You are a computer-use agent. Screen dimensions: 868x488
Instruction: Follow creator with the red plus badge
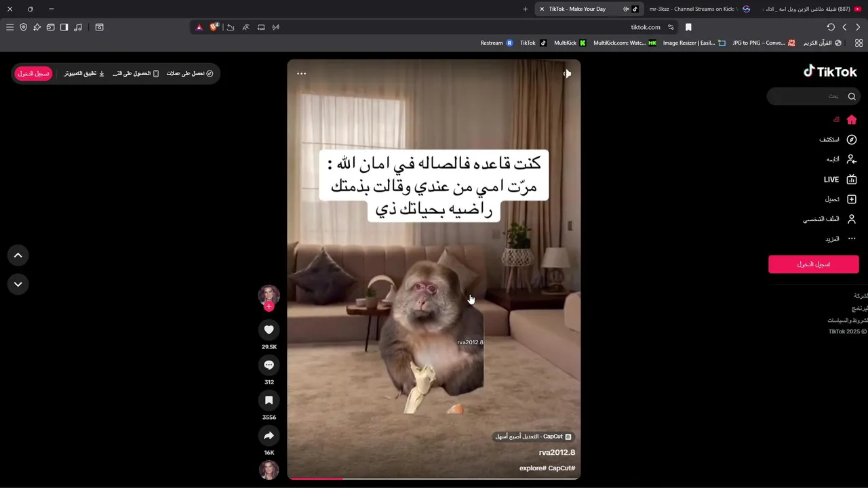tap(269, 306)
